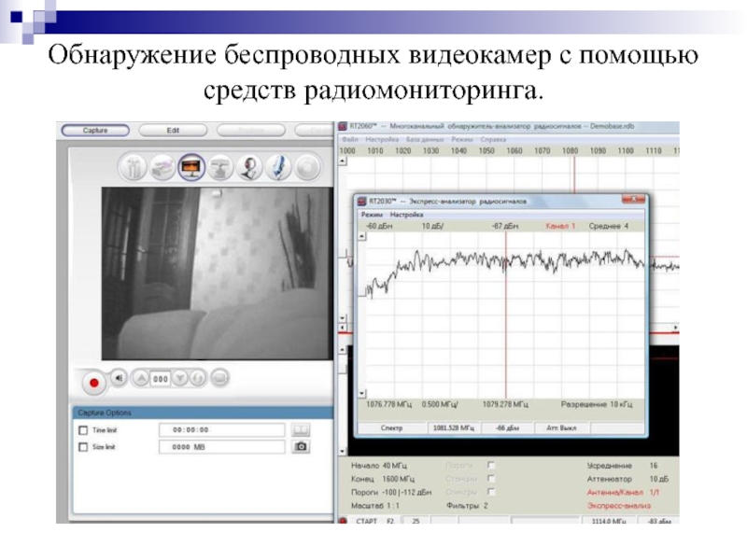Click the Конец 1600 МГц value
The width and height of the screenshot is (747, 560).
(x=399, y=479)
